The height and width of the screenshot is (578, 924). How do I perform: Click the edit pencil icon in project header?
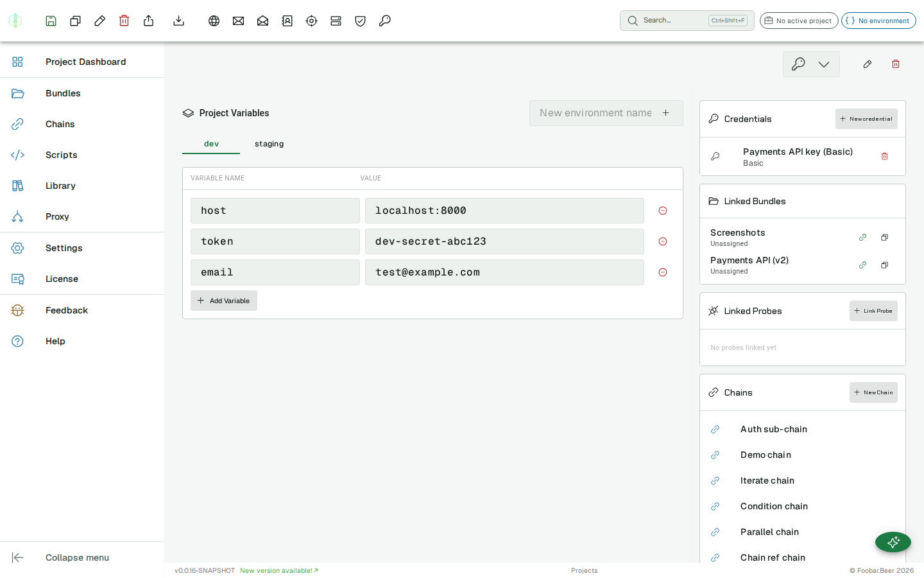[868, 64]
